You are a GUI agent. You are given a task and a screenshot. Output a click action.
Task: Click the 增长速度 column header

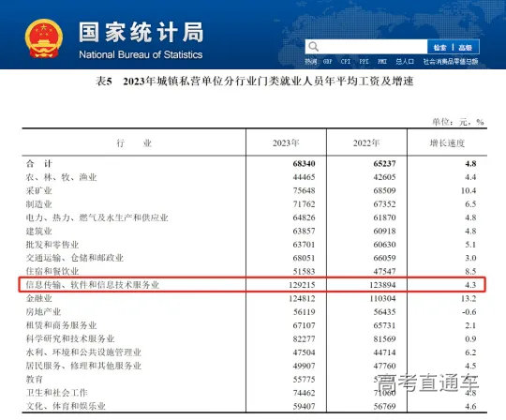(447, 142)
